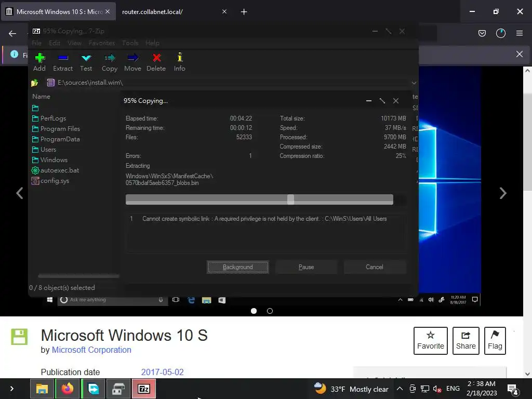Open the Microsoft Corporation link
Viewport: 532px width, 399px height.
click(x=91, y=350)
